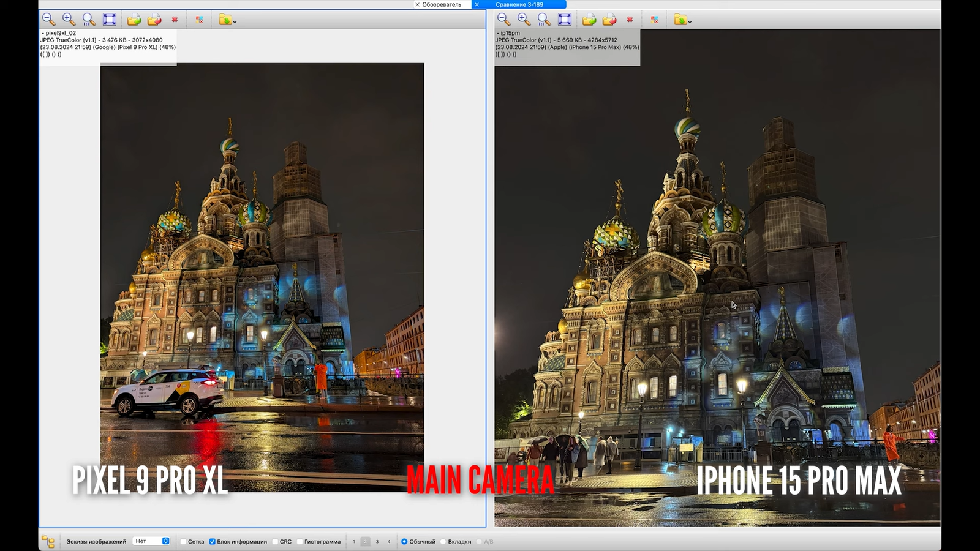Expand folder dropdown arrow in left toolbar
Screen dimensions: 980x551
[x=235, y=21]
